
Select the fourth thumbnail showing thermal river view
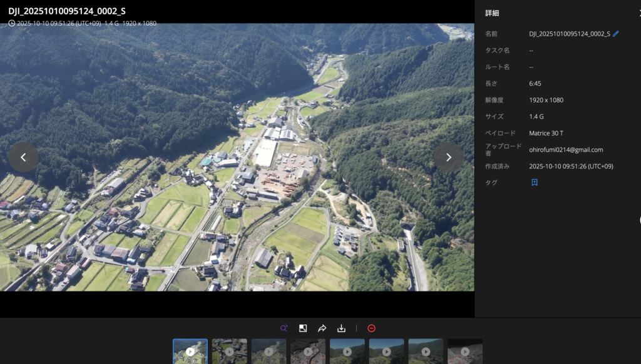[308, 351]
